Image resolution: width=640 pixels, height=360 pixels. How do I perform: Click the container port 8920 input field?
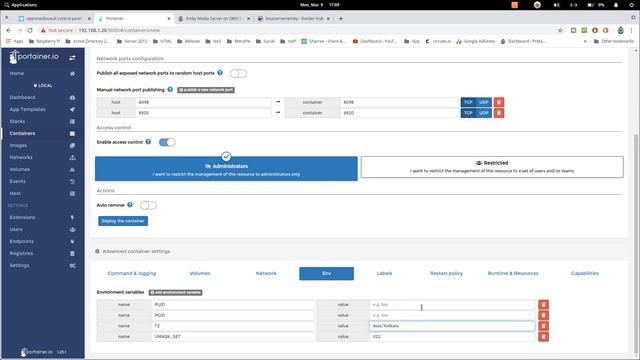(400, 113)
